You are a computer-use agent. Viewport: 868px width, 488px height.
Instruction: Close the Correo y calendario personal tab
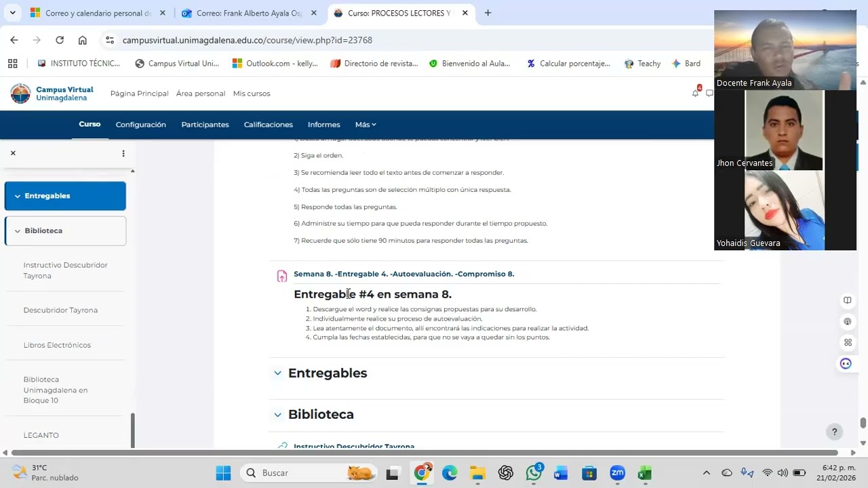point(163,13)
